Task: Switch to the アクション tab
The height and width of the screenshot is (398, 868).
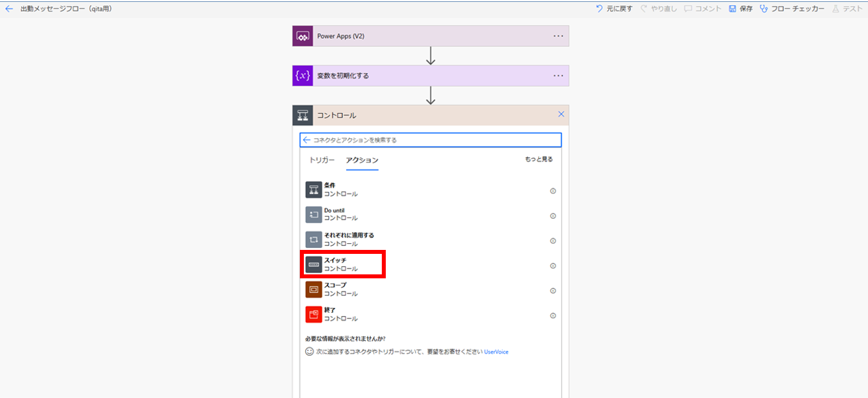Action: coord(362,161)
